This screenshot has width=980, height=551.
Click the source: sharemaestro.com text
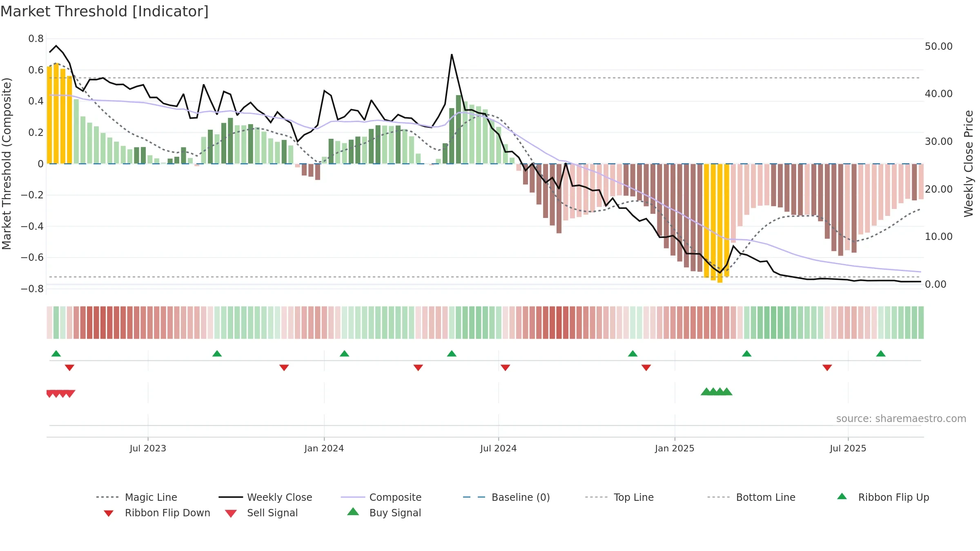[901, 419]
